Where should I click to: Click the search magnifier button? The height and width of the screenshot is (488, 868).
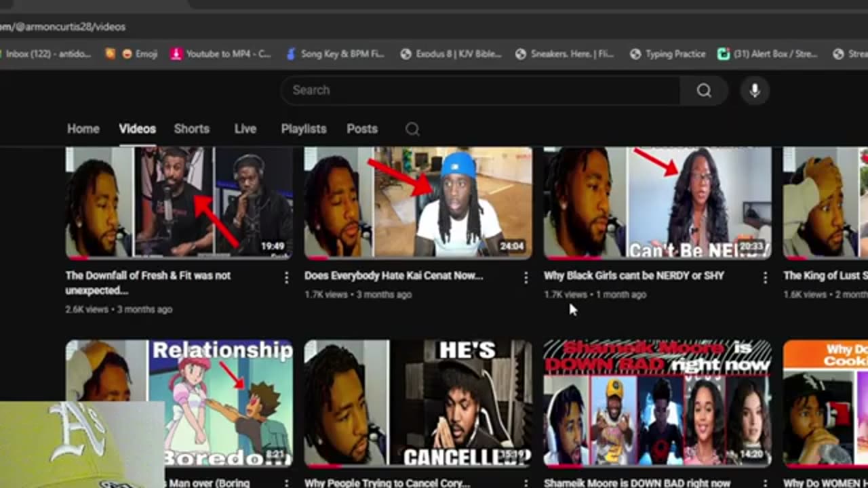[x=704, y=90]
